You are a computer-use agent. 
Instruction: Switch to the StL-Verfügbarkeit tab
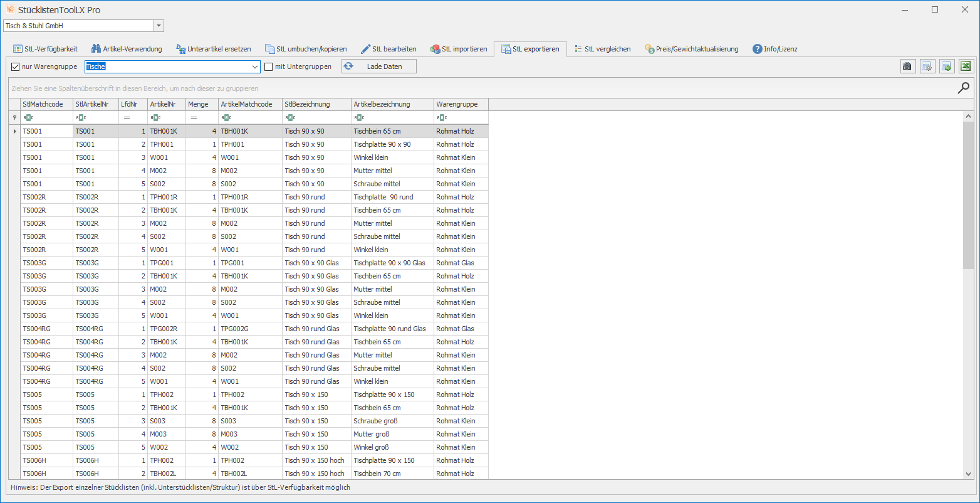pyautogui.click(x=46, y=49)
